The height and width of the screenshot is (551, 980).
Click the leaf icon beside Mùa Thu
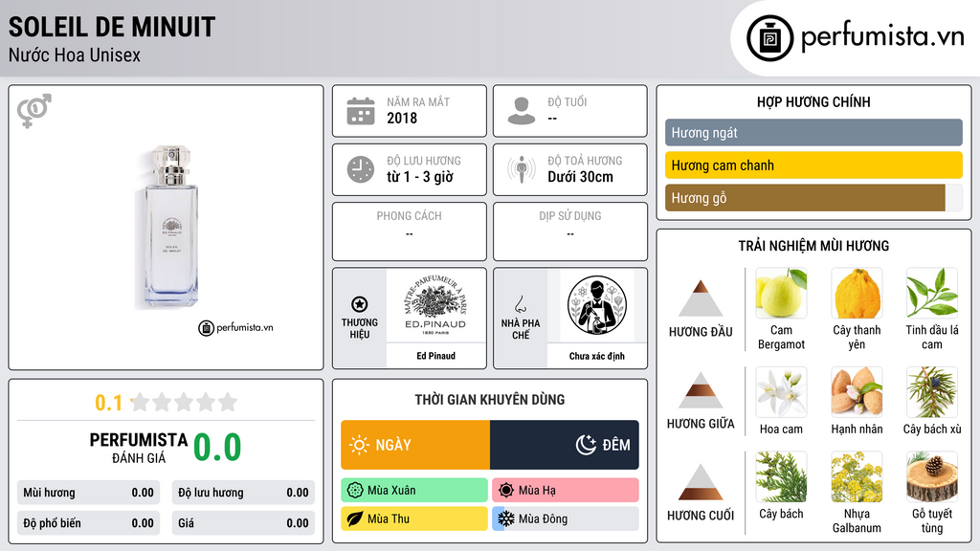(355, 518)
